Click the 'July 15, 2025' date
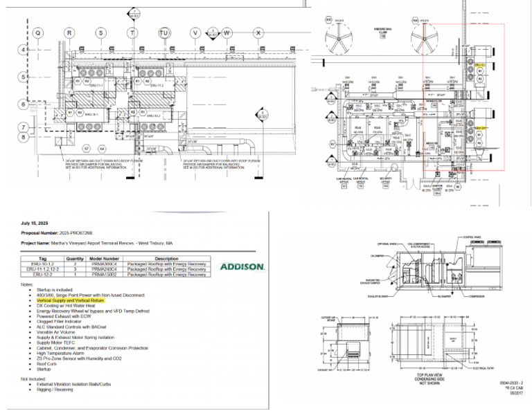The image size is (532, 411). pyautogui.click(x=34, y=223)
